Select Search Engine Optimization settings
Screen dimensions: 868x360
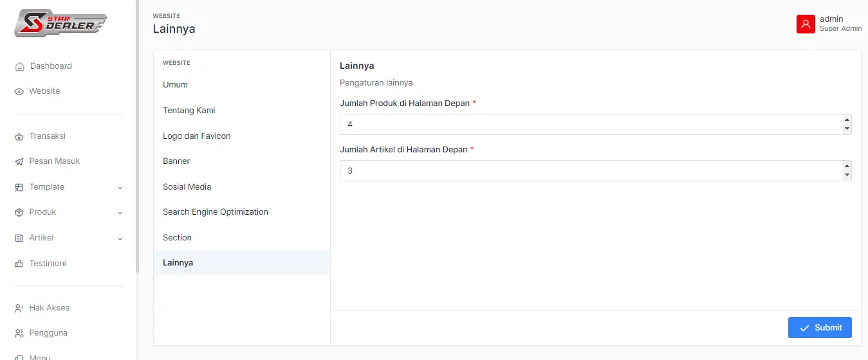[215, 212]
